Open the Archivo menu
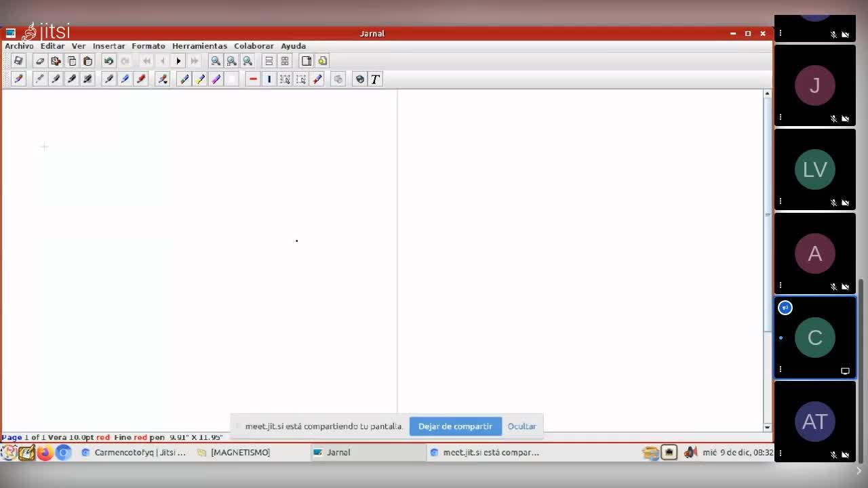Viewport: 868px width, 488px height. point(19,46)
